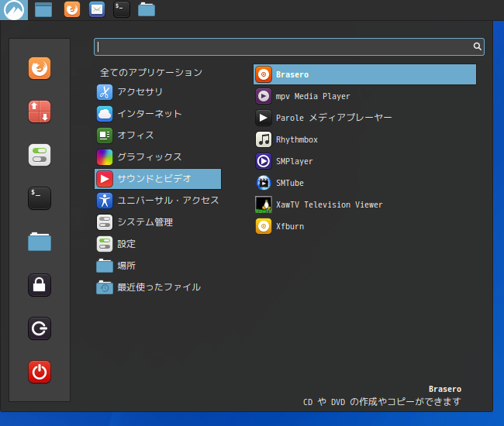This screenshot has width=504, height=426.
Task: Open the folder icon in top panel
Action: pyautogui.click(x=147, y=9)
